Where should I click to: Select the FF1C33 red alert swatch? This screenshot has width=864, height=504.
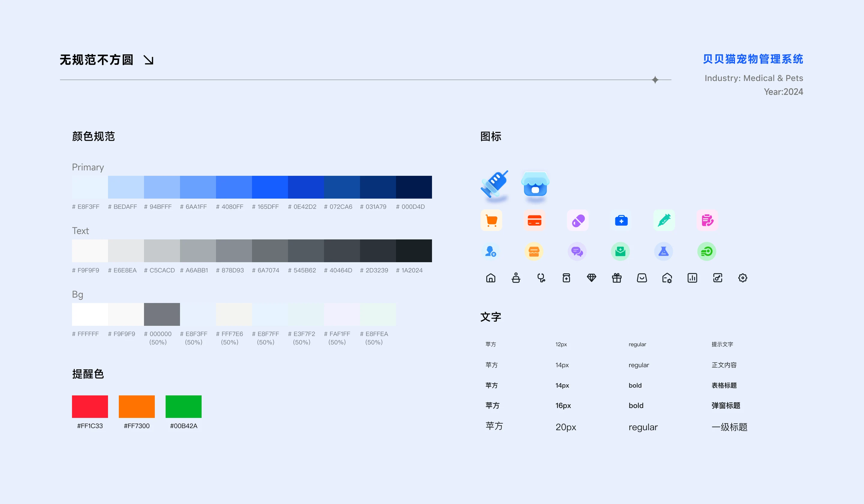(90, 406)
